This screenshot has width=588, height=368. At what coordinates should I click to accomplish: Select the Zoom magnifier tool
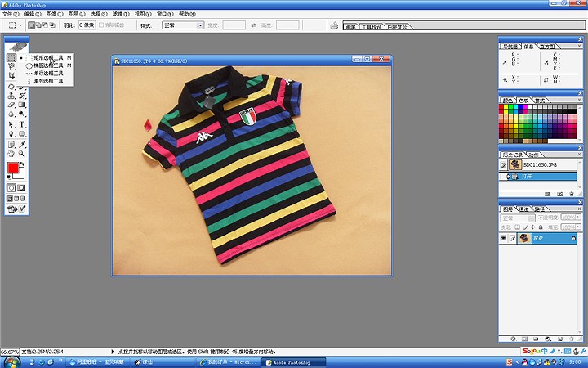(x=22, y=153)
